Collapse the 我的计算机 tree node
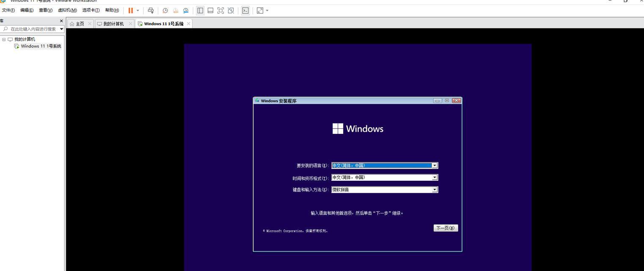This screenshot has height=271, width=644. pos(4,39)
